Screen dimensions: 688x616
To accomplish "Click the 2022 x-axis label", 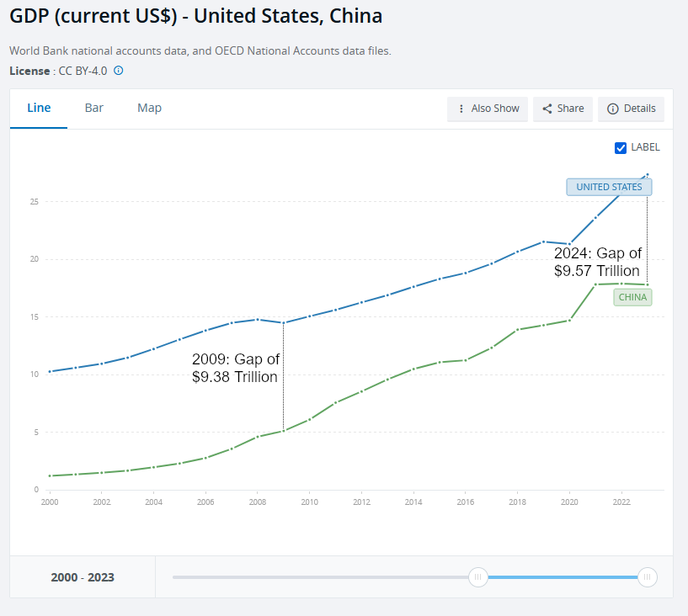I will click(621, 502).
